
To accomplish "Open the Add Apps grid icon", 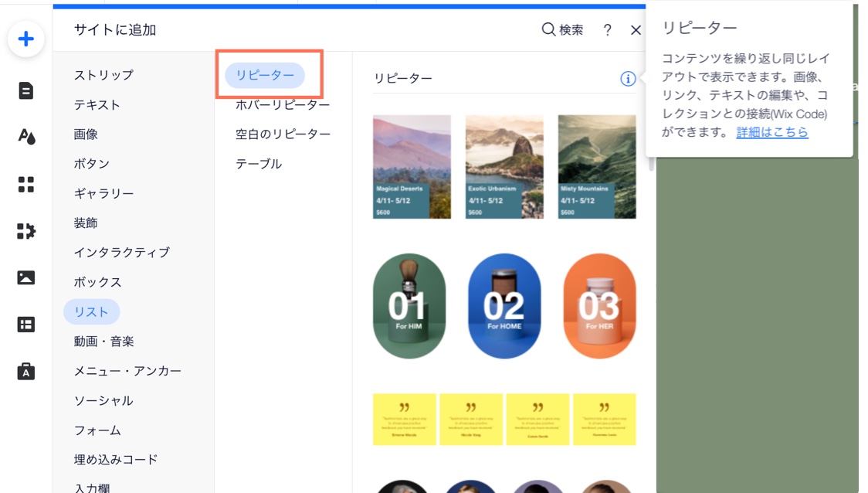I will pyautogui.click(x=25, y=184).
